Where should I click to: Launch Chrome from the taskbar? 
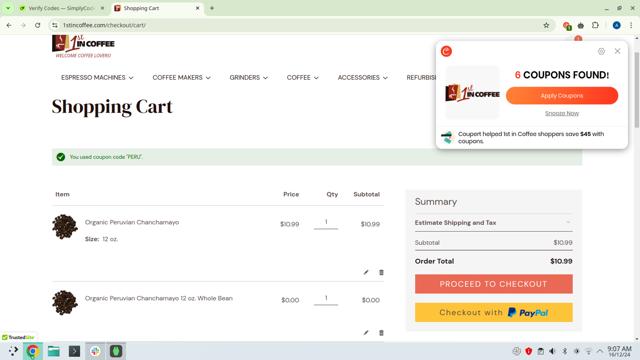[32, 351]
